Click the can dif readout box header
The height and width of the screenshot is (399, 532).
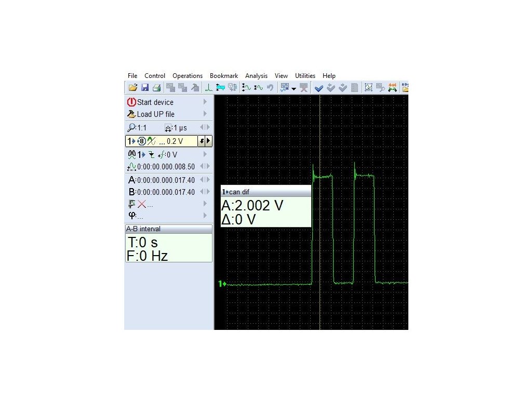pos(266,192)
